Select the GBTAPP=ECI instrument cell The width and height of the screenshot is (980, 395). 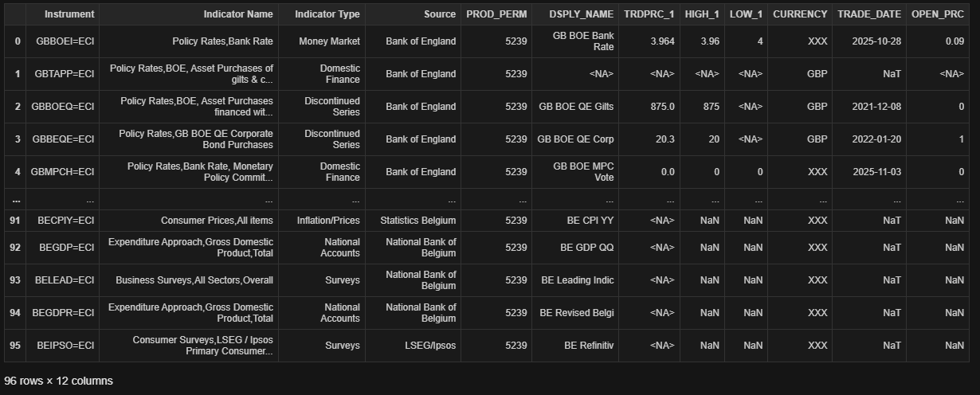65,74
